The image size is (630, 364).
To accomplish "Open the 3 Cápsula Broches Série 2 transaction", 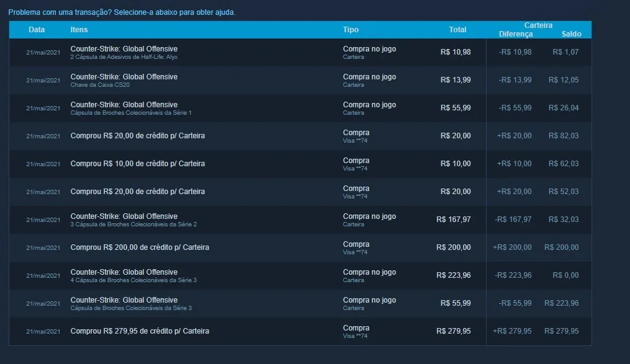I will click(x=300, y=220).
